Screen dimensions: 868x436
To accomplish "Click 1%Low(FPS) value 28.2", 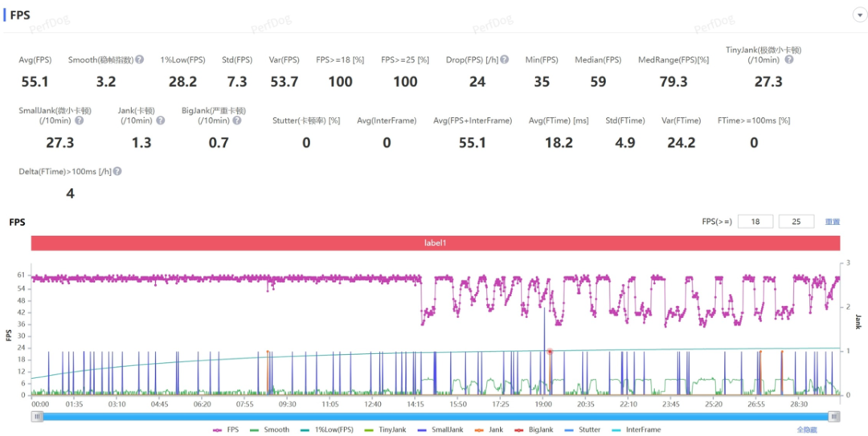I will (x=182, y=82).
